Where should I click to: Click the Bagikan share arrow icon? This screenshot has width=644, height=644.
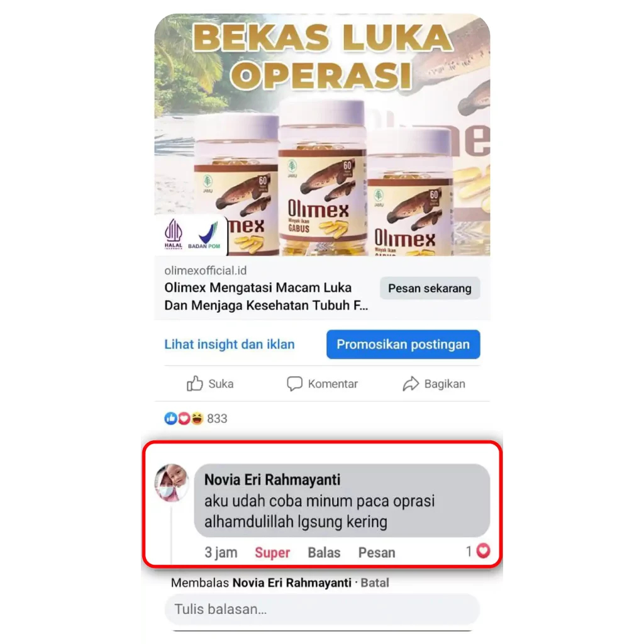point(411,384)
